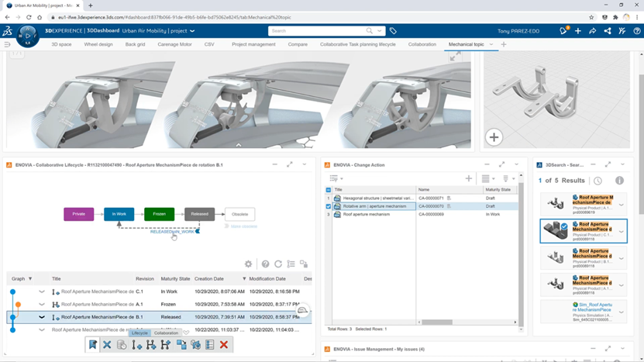Collapse the B.1 Released revision row
644x362 pixels.
pos(42,317)
